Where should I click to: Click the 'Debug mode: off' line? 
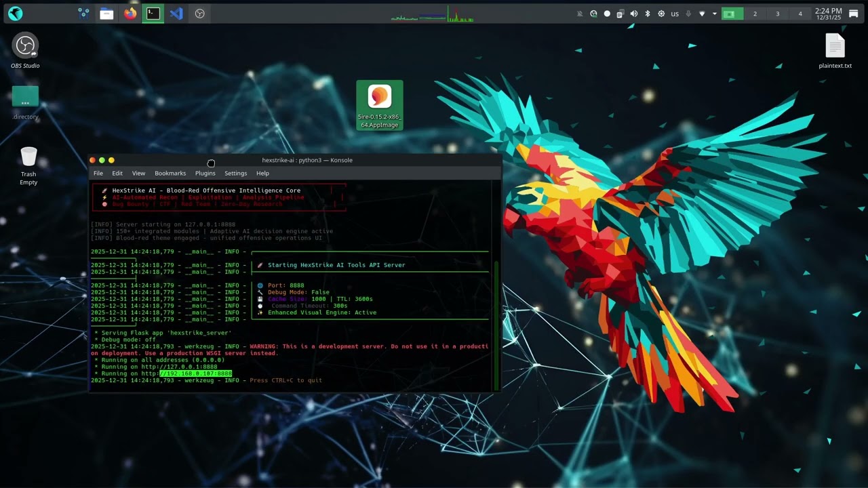[x=125, y=340]
